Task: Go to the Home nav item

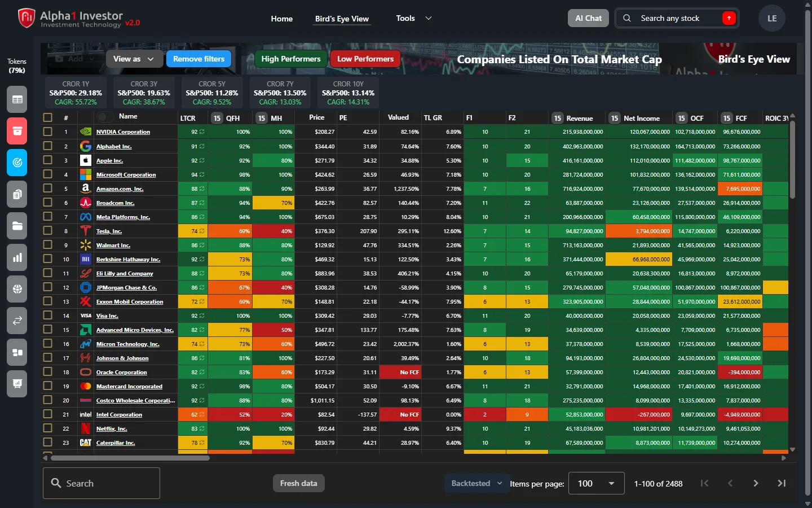Action: tap(282, 19)
